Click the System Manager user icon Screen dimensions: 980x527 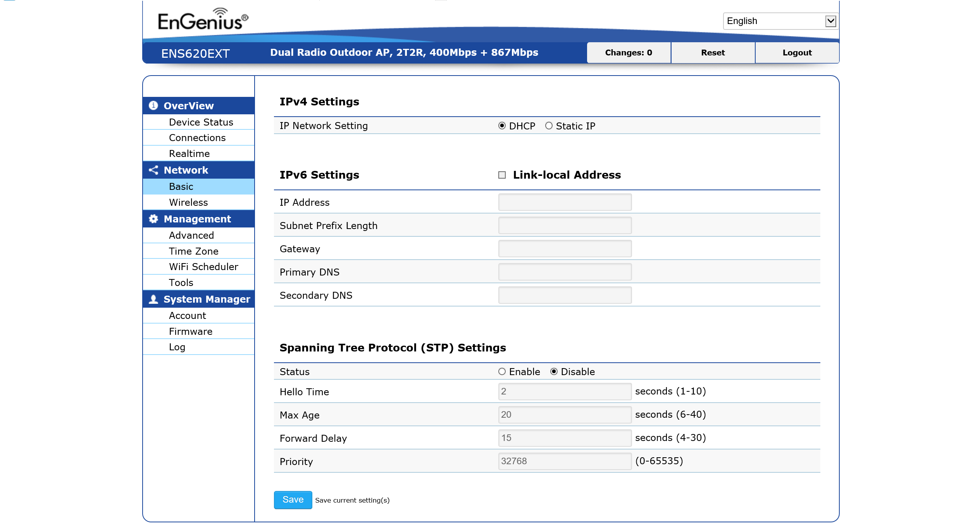[x=153, y=299]
